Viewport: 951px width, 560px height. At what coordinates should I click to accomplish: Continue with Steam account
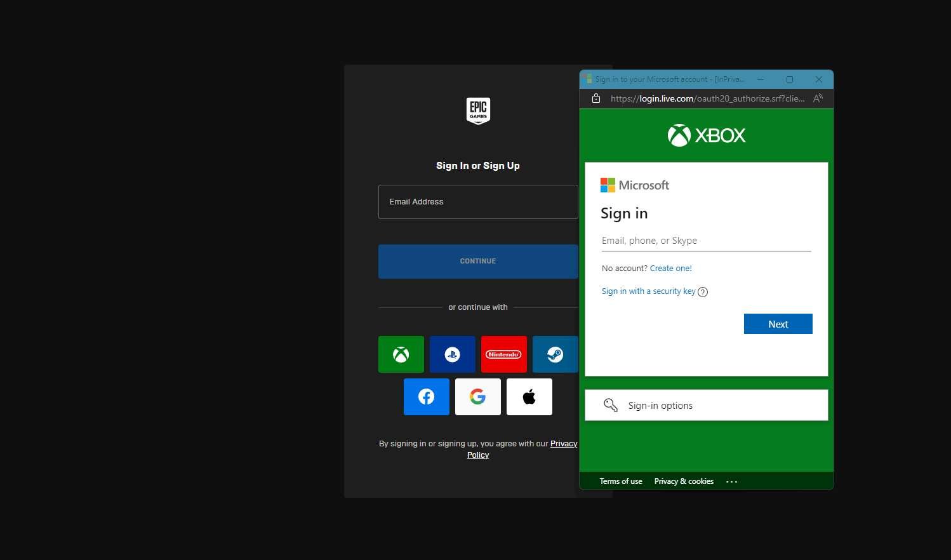coord(555,354)
